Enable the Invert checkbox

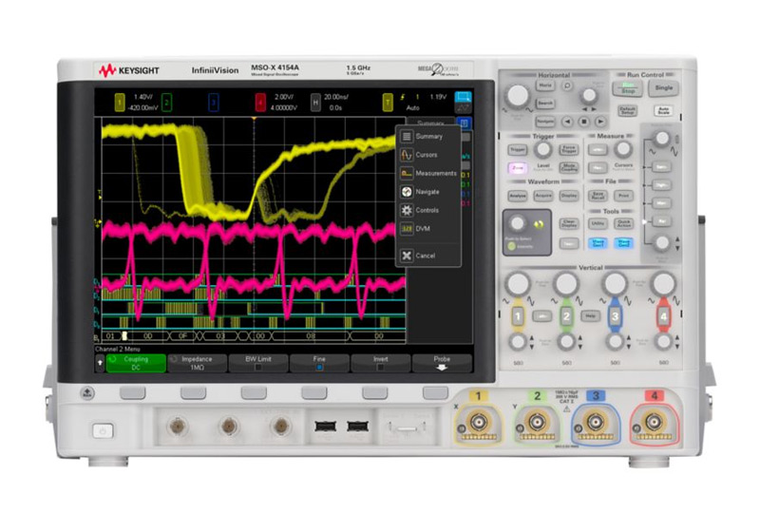click(x=381, y=363)
